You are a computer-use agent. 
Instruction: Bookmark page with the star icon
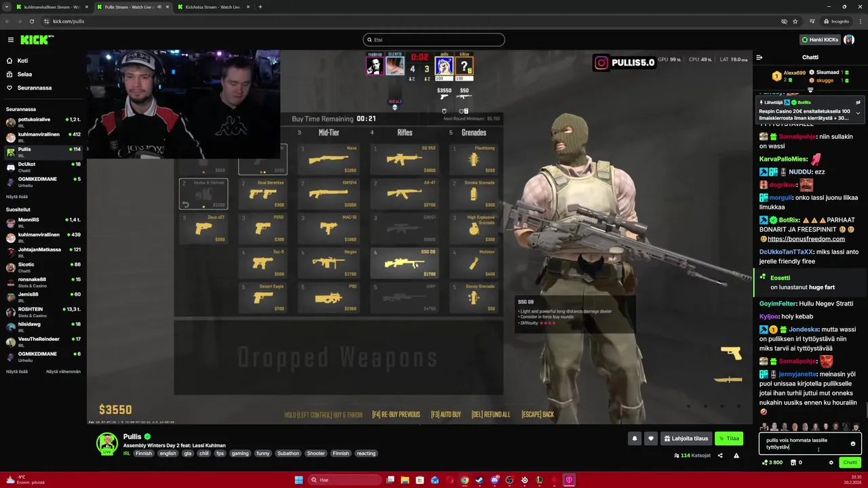coord(795,21)
